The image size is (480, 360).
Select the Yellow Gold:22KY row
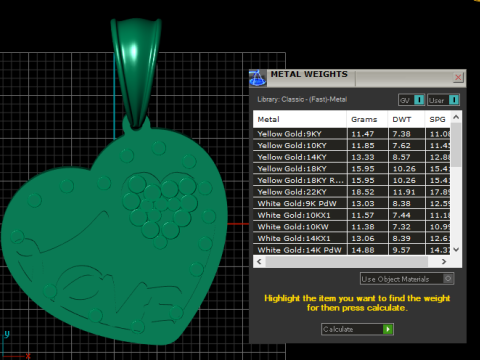[x=352, y=192]
